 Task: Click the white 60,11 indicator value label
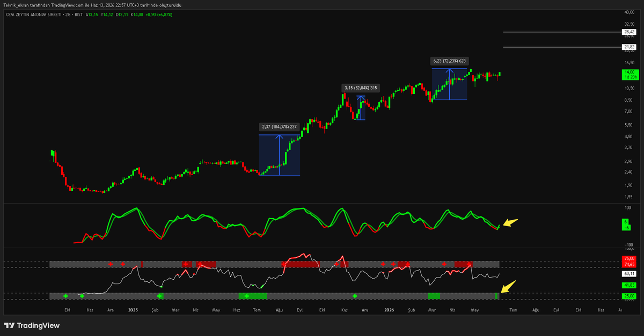[629, 273]
